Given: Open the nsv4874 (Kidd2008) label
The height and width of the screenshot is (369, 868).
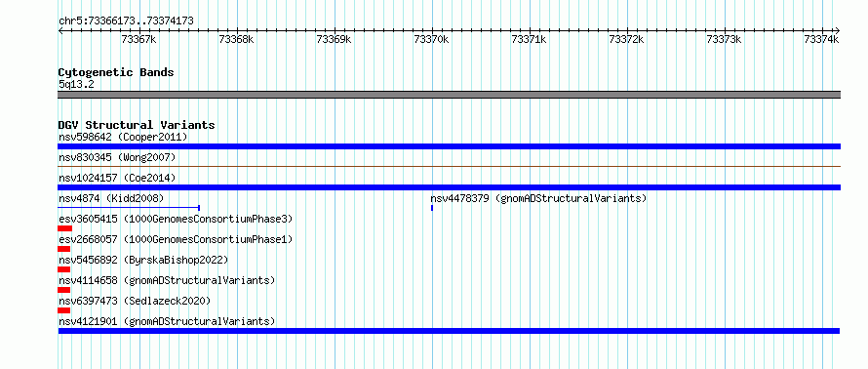Looking at the screenshot, I should (111, 198).
